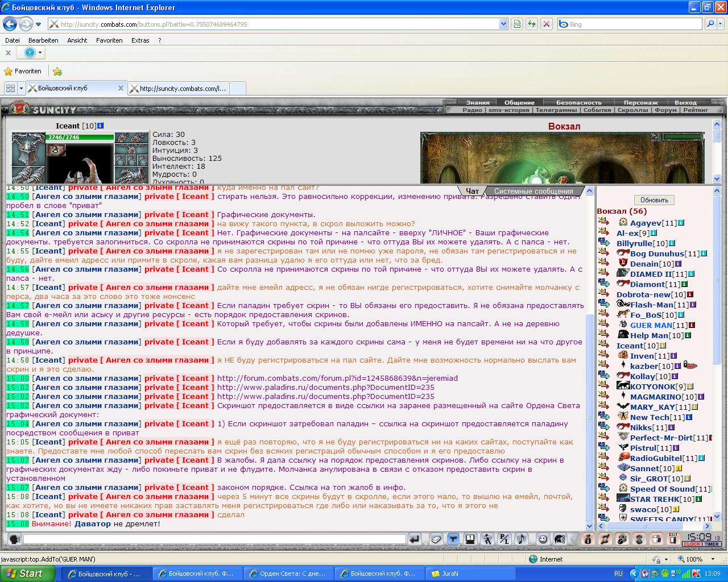Image resolution: width=728 pixels, height=582 pixels.
Task: Open the Ansicht menu
Action: [x=77, y=40]
